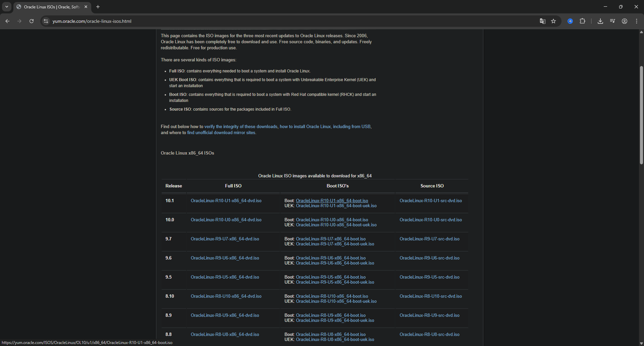Open the OracleLinux-R10-U1-x86_64-dvd.iso link
Screen dimensions: 644x346
(226, 200)
